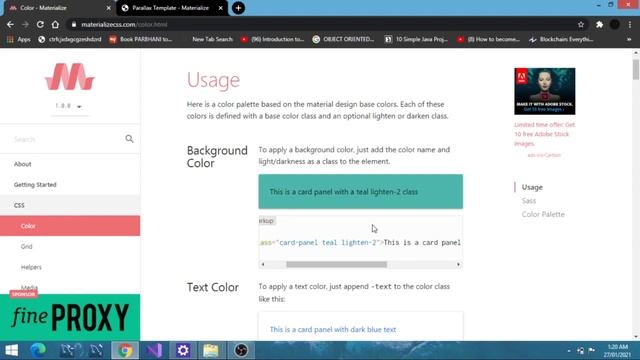
Task: Click the Materialize logo
Action: pos(70,76)
